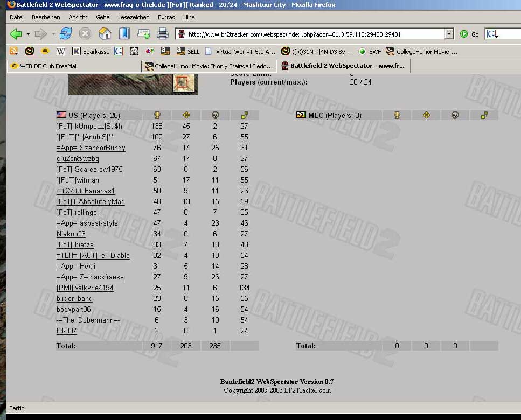
Task: Click the MEC team kills crosshair icon
Action: click(x=426, y=115)
